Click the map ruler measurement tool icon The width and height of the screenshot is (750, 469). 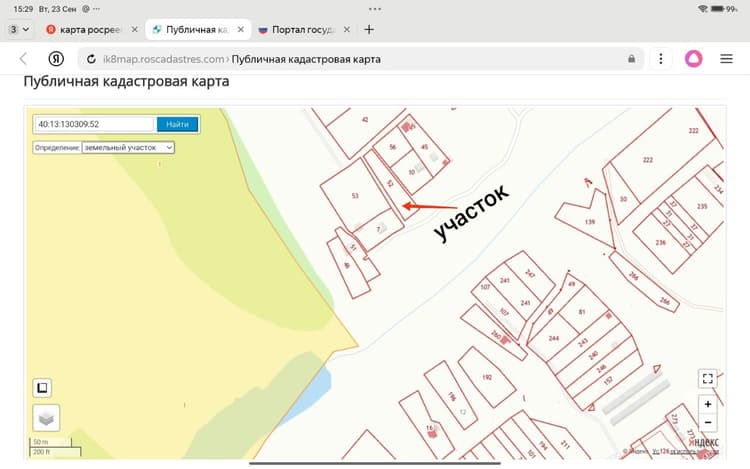coord(42,388)
